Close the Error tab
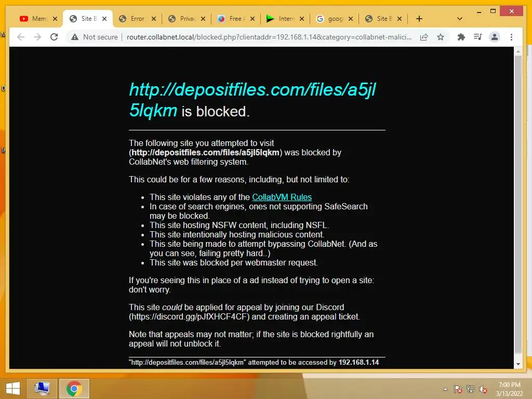 [x=154, y=19]
